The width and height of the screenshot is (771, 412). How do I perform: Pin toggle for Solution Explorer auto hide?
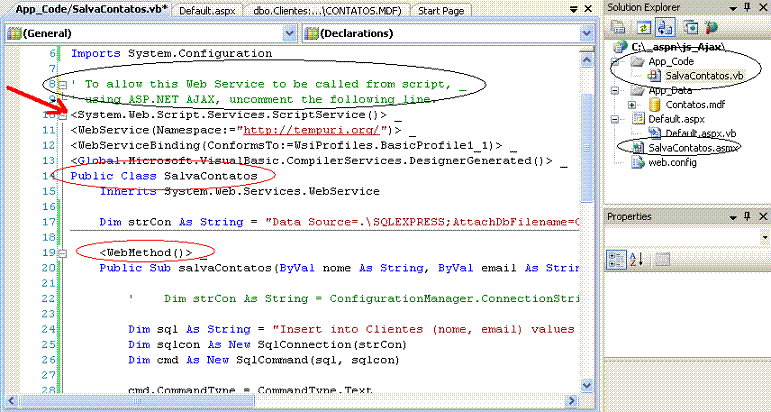pos(747,7)
